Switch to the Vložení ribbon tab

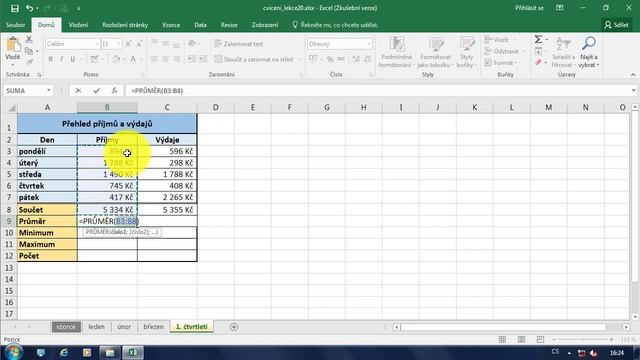click(x=78, y=25)
